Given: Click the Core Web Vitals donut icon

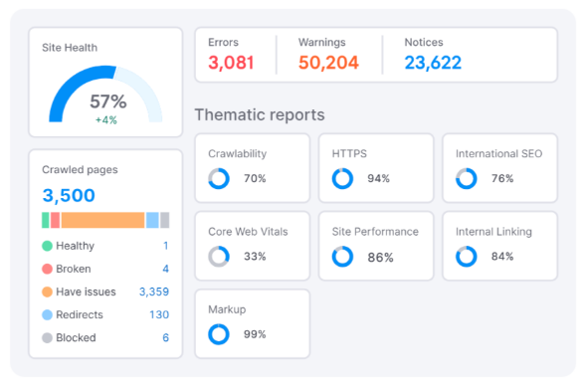Looking at the screenshot, I should pos(219,257).
